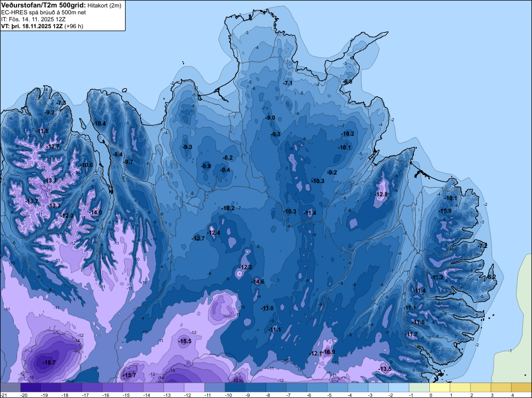Select the -7.3 temperature value
Image resolution: width=532 pixels, height=398 pixels.
click(x=61, y=103)
